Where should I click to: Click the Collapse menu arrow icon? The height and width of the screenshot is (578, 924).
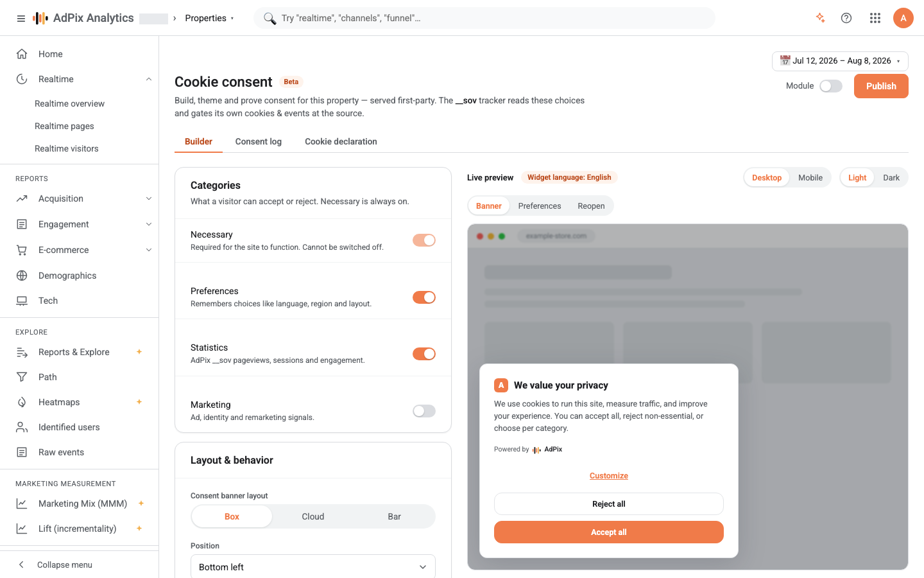point(21,565)
